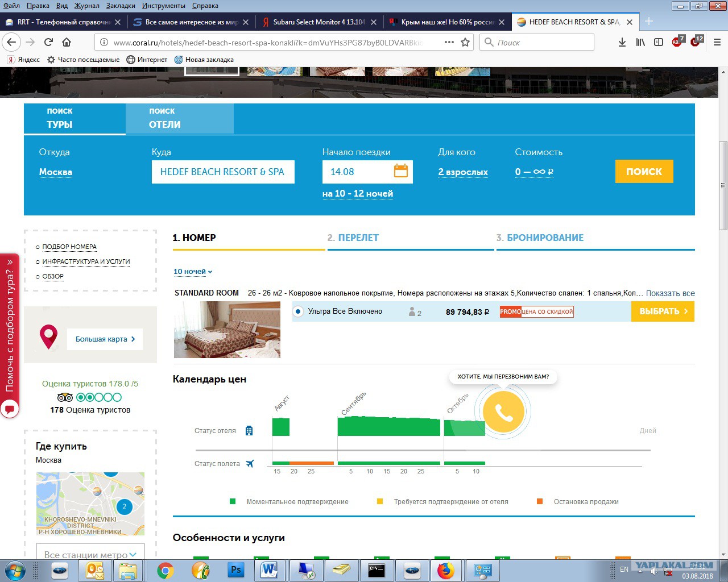Open the 2 взрослых travellers selector

pyautogui.click(x=463, y=172)
